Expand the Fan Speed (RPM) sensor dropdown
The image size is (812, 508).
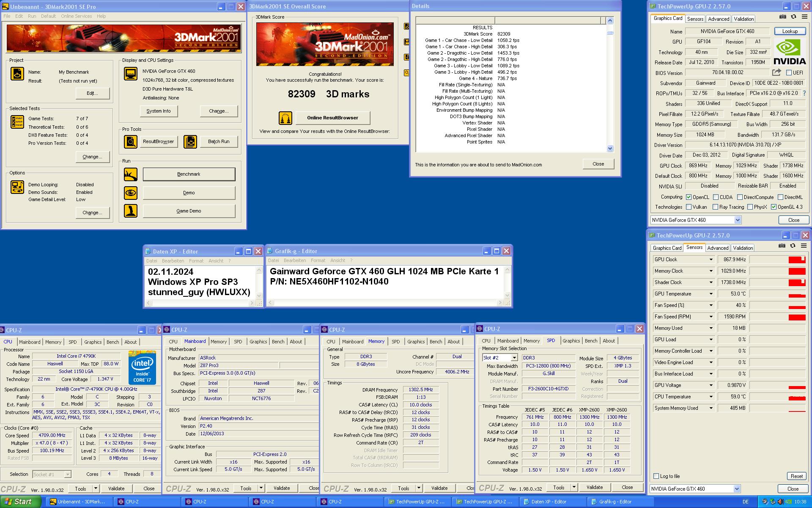(711, 317)
